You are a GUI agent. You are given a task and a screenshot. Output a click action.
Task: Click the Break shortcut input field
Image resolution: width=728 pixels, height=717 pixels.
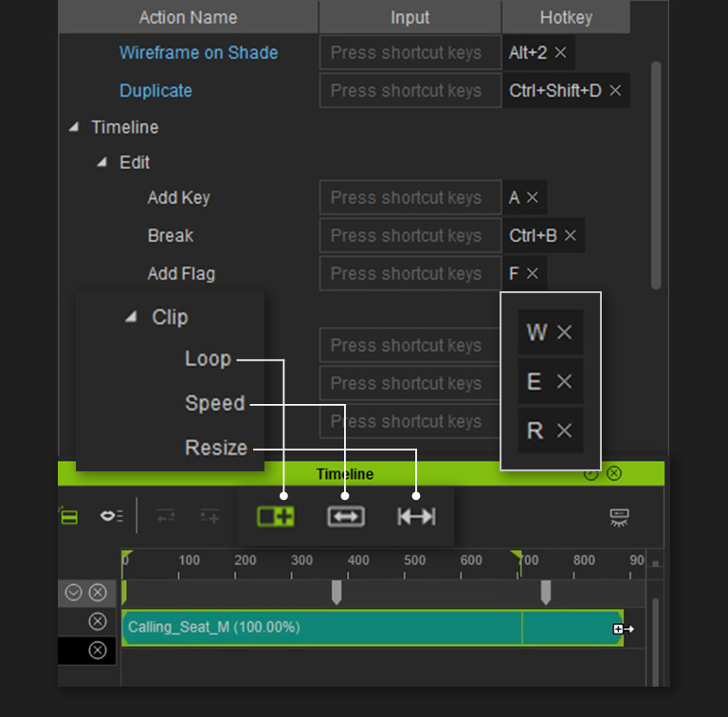click(x=409, y=235)
